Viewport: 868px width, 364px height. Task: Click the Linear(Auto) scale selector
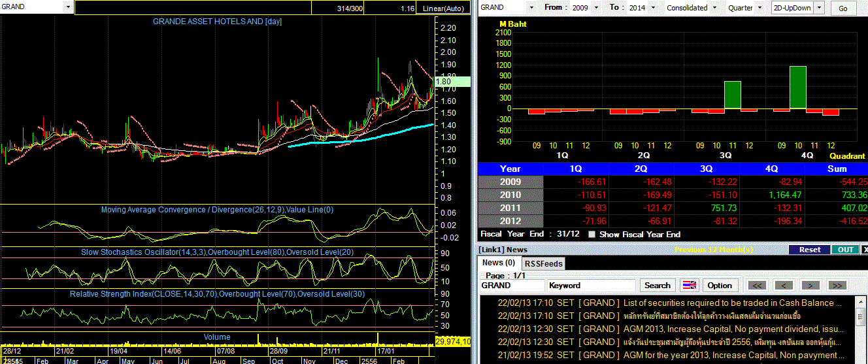[x=444, y=8]
